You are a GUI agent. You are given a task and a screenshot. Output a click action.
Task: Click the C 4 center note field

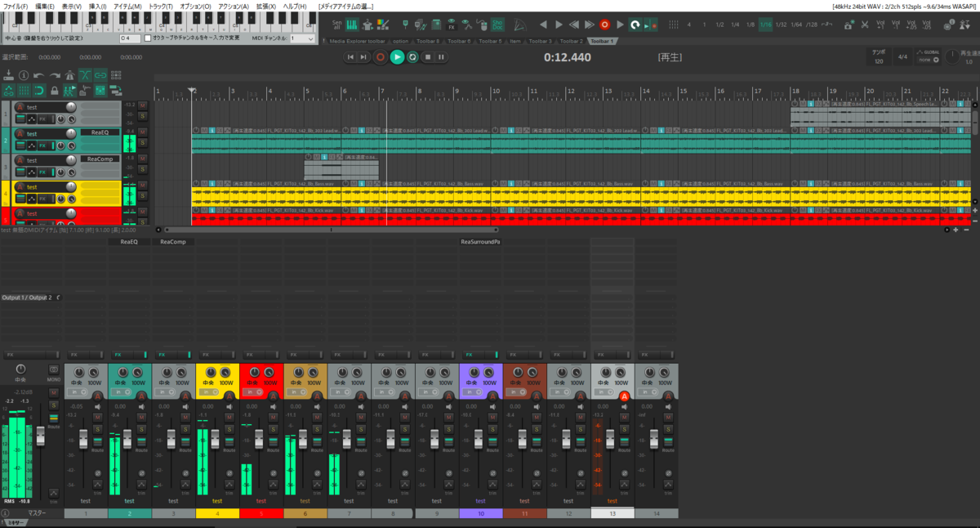click(x=129, y=38)
